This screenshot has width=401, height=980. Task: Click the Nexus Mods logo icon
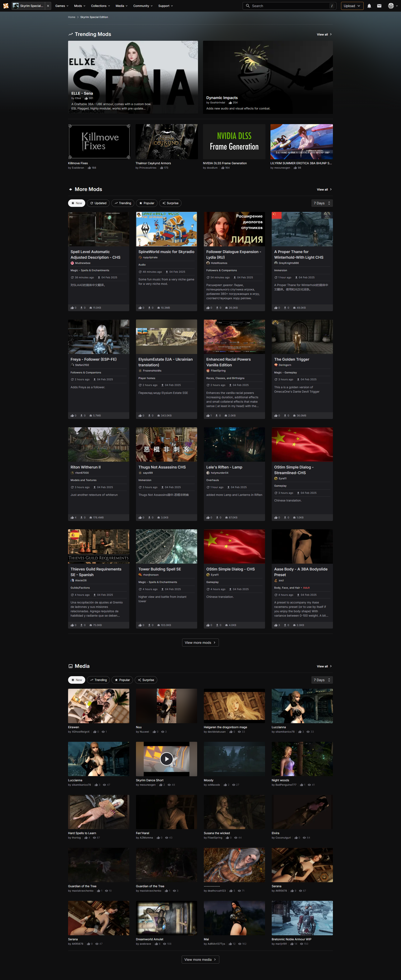6,6
